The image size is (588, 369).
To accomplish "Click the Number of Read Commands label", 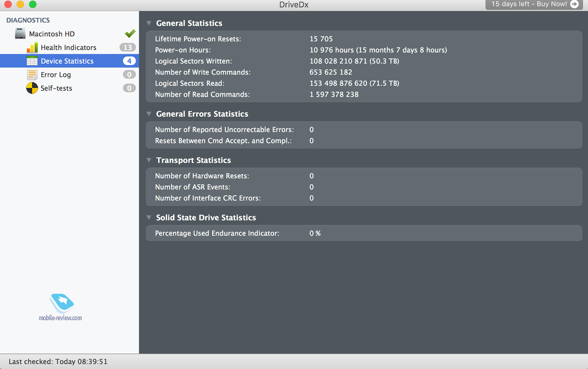I will click(202, 94).
